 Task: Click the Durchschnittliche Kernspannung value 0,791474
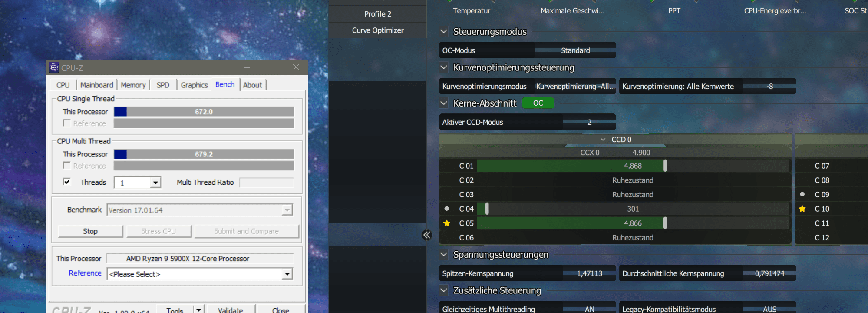(x=769, y=273)
